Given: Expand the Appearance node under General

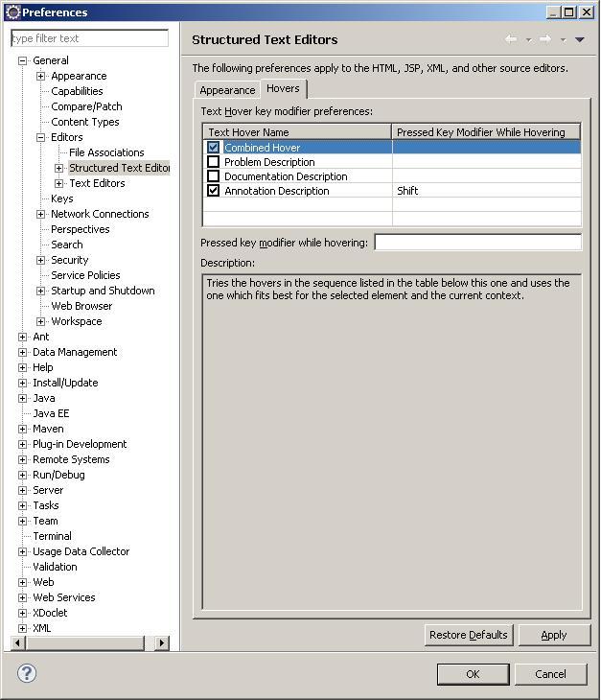Looking at the screenshot, I should point(41,76).
